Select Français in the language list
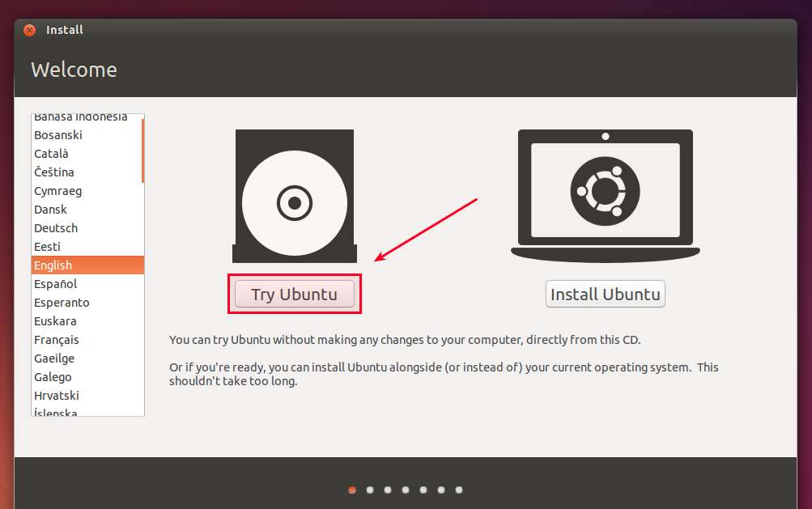The width and height of the screenshot is (812, 509). click(x=87, y=340)
